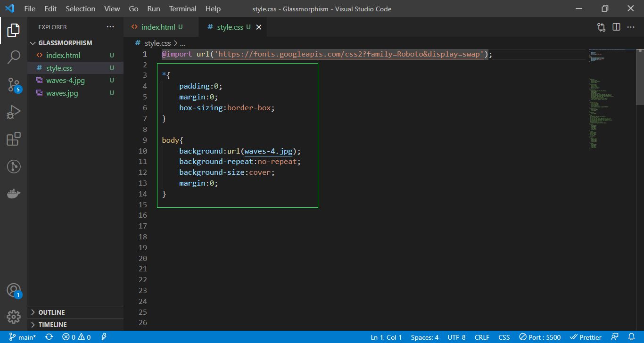The height and width of the screenshot is (343, 644).
Task: Open waves-4.jpg in the explorer
Action: [75, 81]
